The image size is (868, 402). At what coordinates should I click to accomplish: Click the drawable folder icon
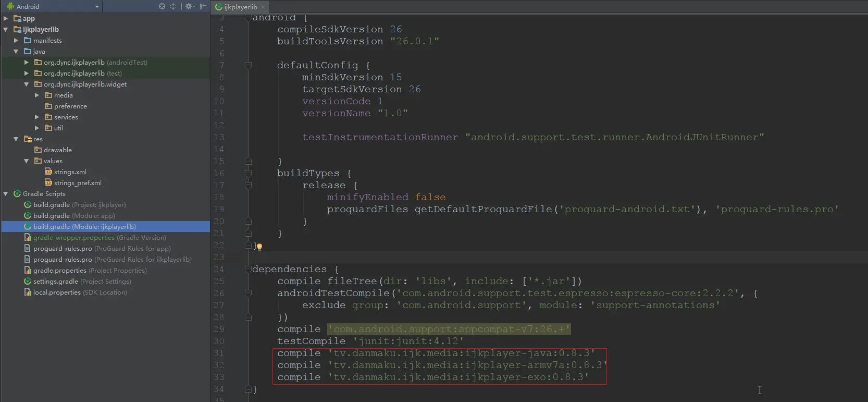tap(38, 150)
